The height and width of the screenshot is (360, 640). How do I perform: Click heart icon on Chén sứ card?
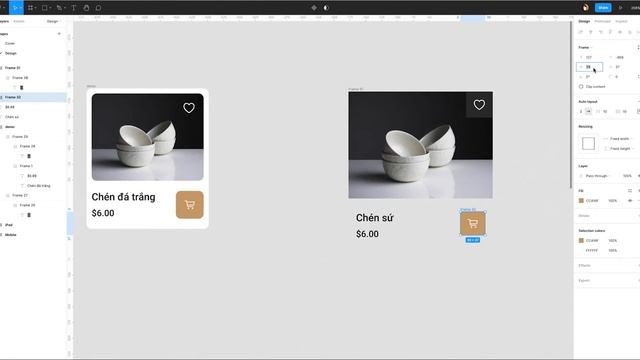click(x=479, y=105)
